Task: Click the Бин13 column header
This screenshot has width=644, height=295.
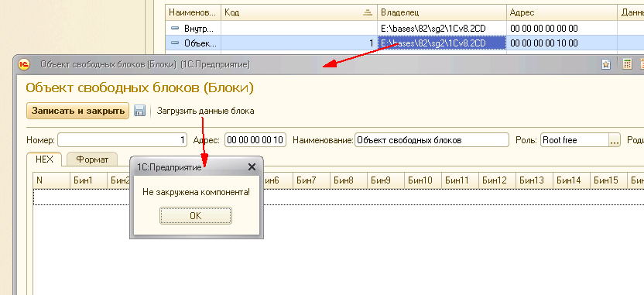Action: (534, 180)
